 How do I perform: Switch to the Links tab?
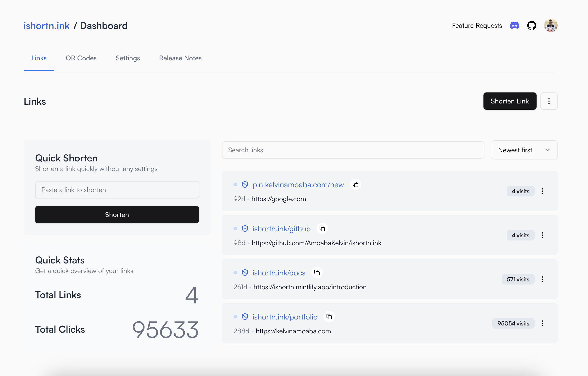(39, 58)
